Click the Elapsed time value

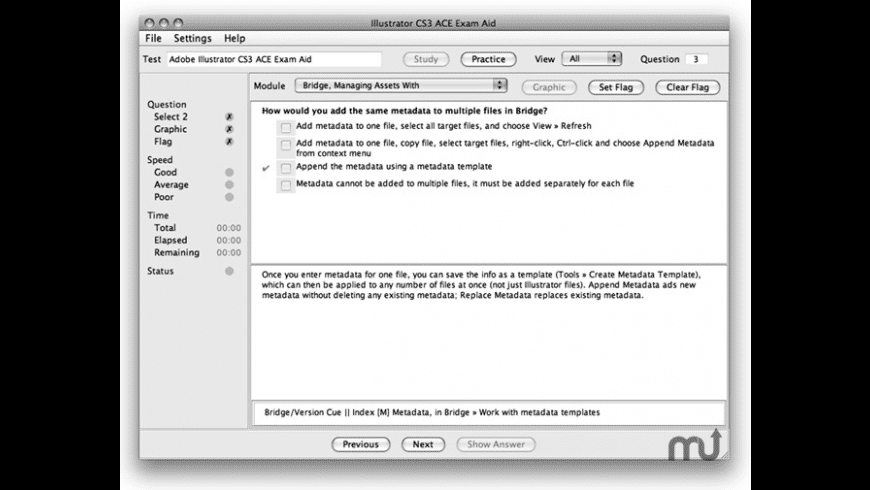(x=229, y=240)
